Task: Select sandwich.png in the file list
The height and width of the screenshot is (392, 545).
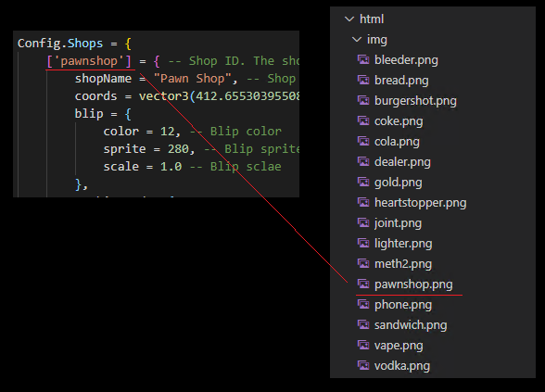Action: 411,325
